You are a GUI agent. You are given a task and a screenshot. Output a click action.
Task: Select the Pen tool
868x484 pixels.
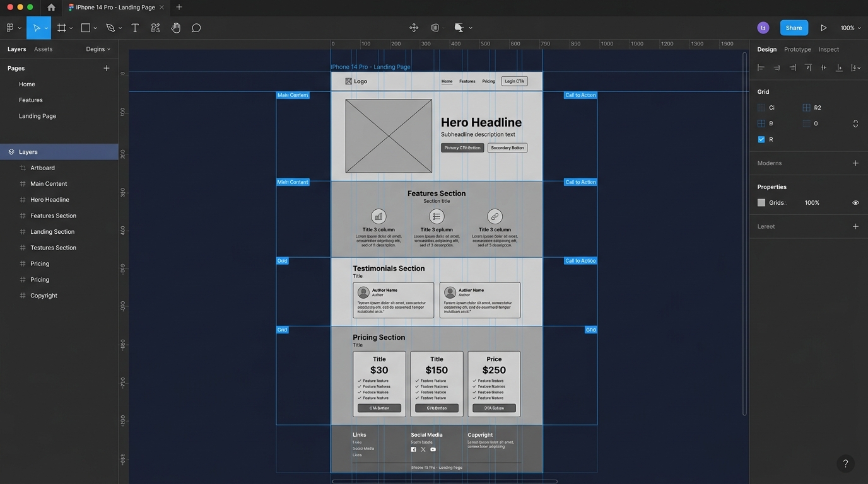(x=110, y=28)
